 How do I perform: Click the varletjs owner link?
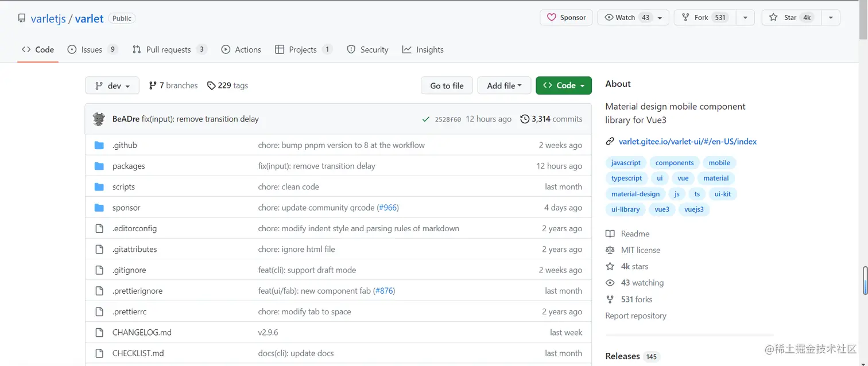pos(48,18)
